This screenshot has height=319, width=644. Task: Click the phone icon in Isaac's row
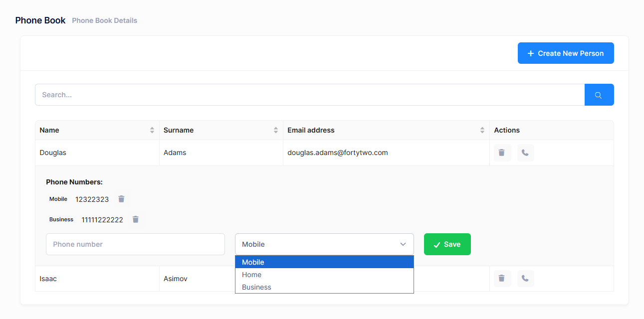[x=525, y=279]
